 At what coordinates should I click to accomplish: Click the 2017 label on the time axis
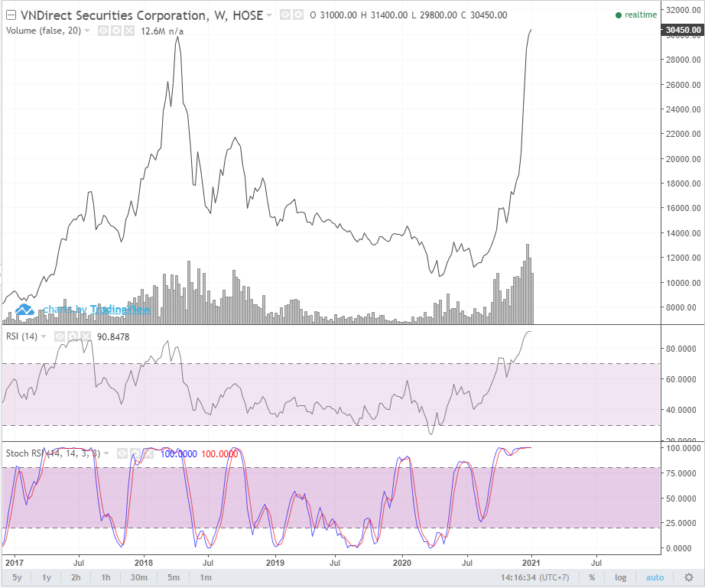point(14,562)
